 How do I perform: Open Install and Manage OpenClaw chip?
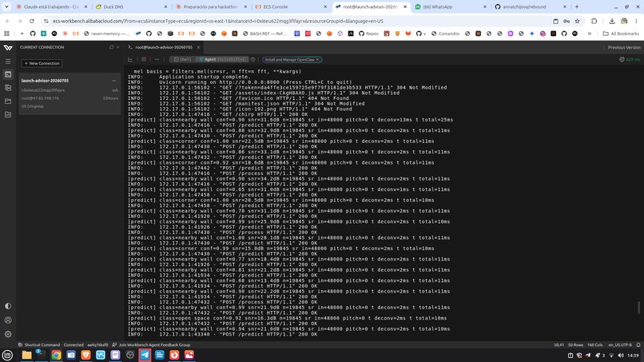tap(289, 60)
